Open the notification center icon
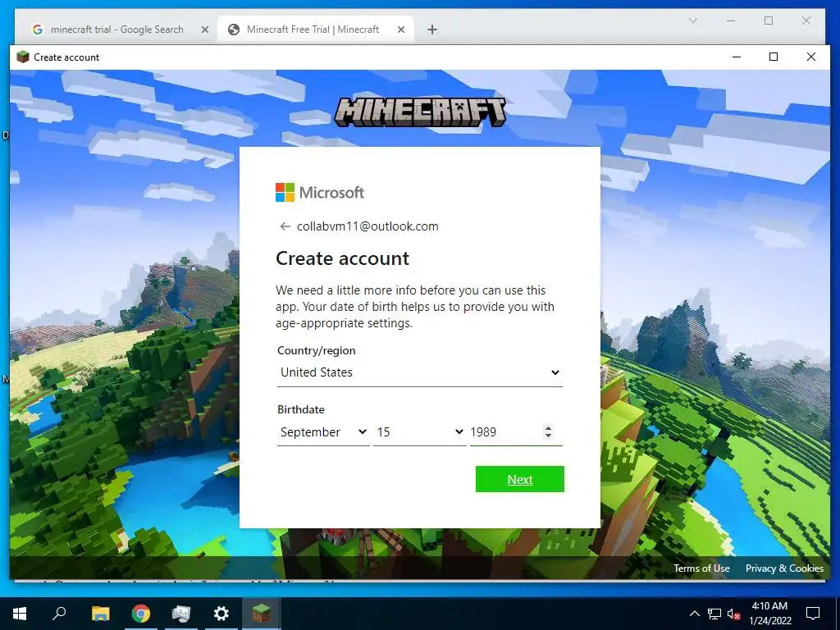Screen dimensions: 840x630 click(813, 614)
